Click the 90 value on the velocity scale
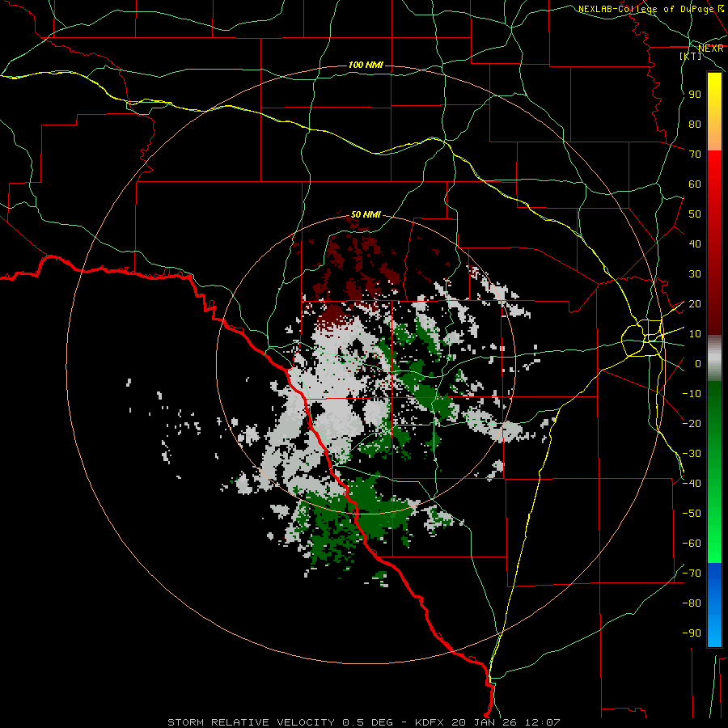728x728 pixels. pyautogui.click(x=695, y=95)
